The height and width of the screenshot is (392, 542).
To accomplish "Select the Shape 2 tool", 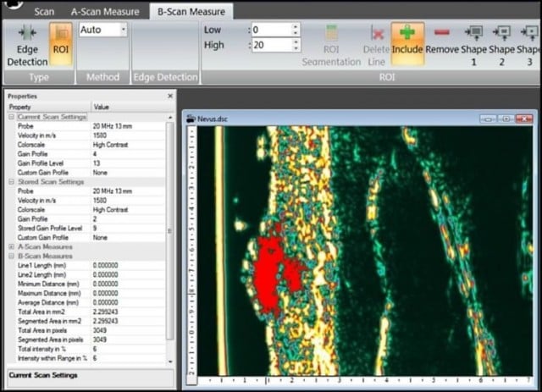I will 501,46.
